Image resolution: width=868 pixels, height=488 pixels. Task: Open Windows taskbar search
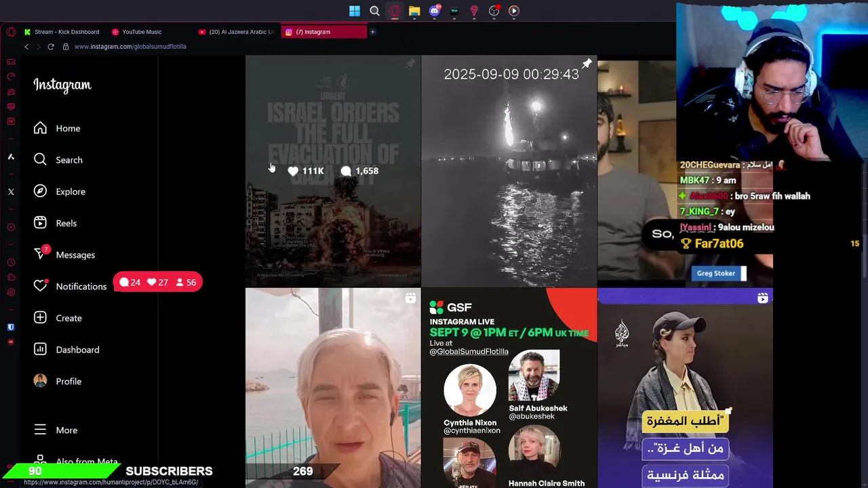[x=374, y=11]
